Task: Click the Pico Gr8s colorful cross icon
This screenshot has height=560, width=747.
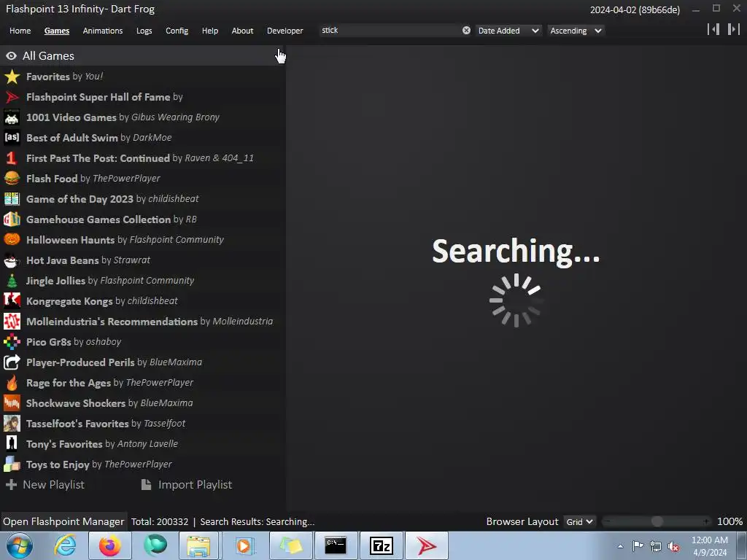Action: click(x=12, y=342)
